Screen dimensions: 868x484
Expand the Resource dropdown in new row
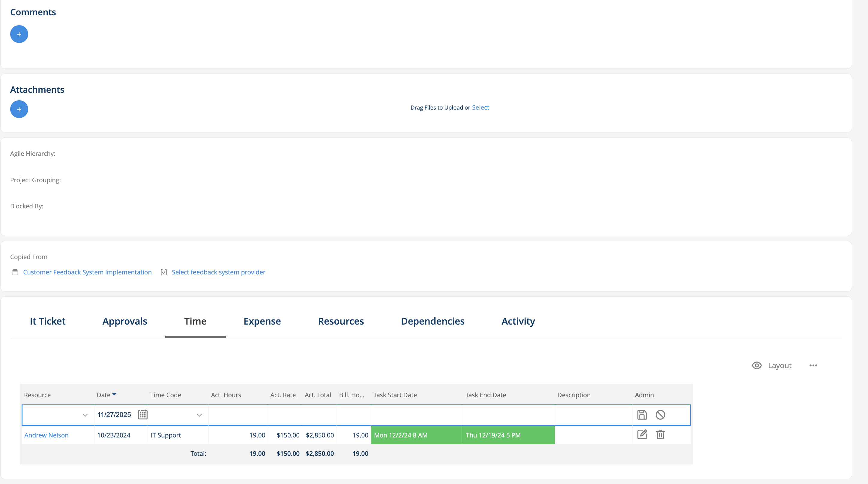tap(85, 415)
